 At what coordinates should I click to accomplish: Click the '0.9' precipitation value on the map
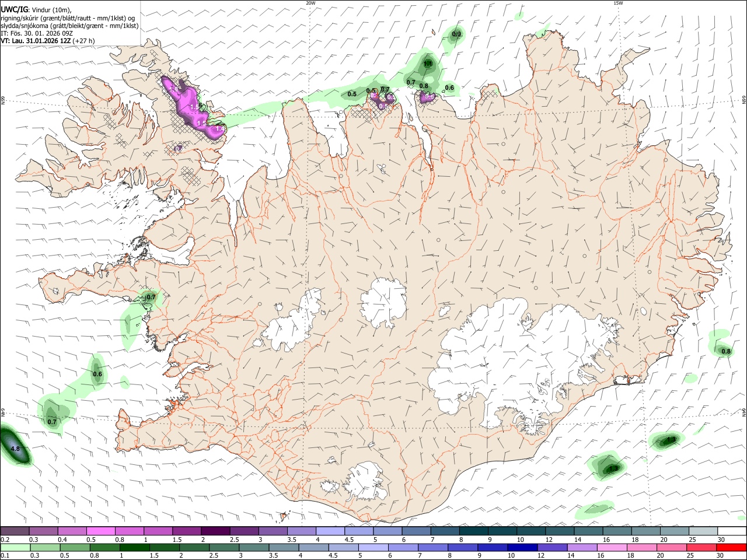click(x=456, y=34)
